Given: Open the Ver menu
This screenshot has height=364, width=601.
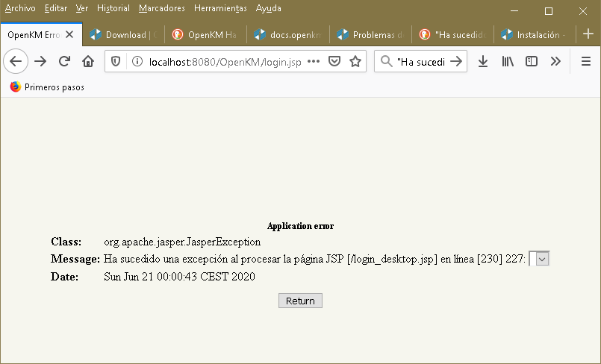Looking at the screenshot, I should (x=82, y=8).
